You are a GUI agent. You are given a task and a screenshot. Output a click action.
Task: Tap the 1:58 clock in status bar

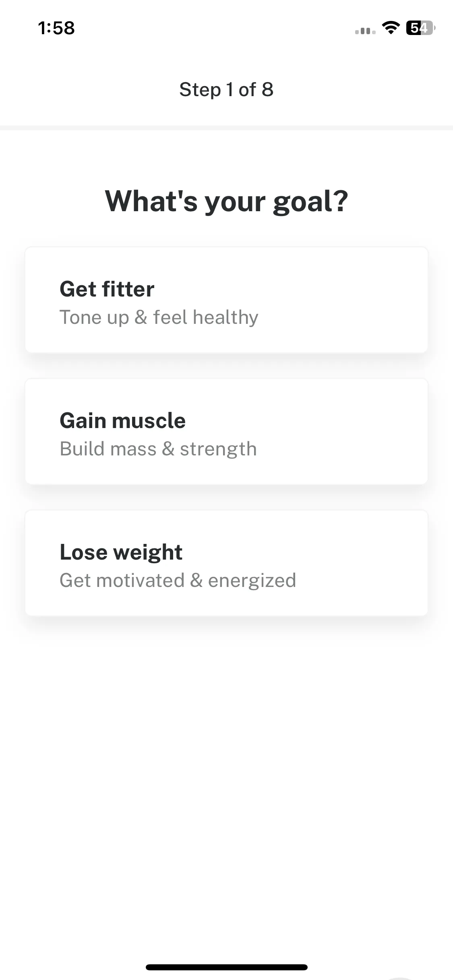click(x=56, y=28)
